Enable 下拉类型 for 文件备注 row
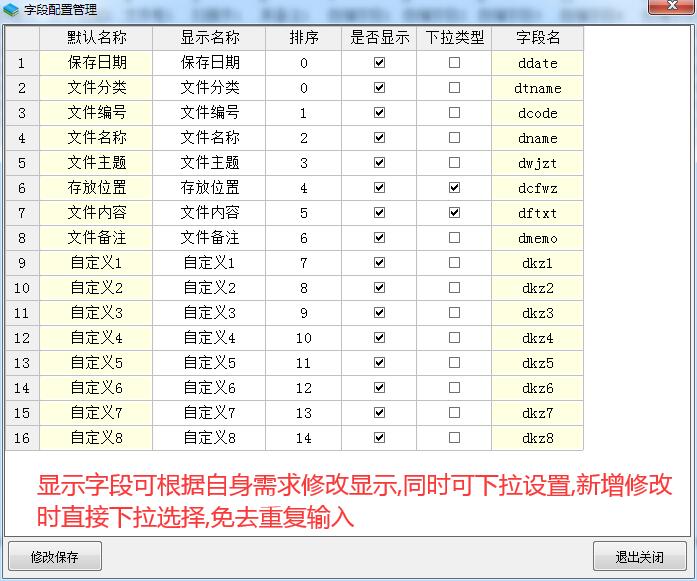The height and width of the screenshot is (581, 697). click(454, 238)
